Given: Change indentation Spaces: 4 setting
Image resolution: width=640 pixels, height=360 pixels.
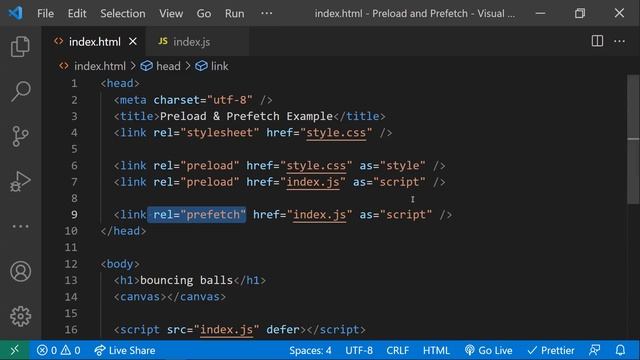Looking at the screenshot, I should [310, 350].
